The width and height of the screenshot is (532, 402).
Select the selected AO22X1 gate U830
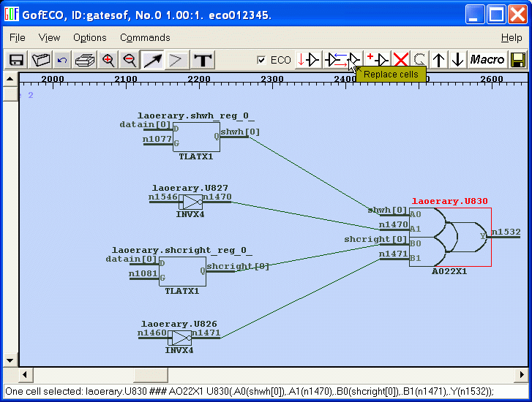pos(450,237)
